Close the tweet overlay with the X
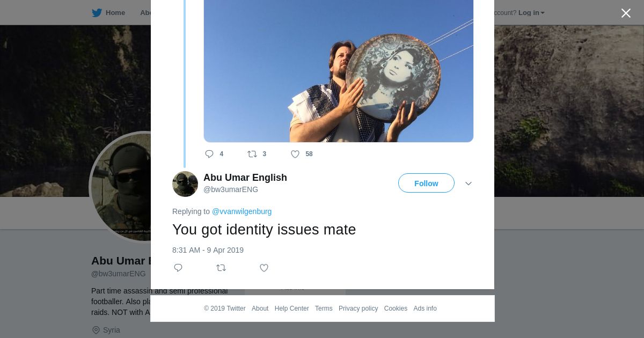 pyautogui.click(x=626, y=13)
